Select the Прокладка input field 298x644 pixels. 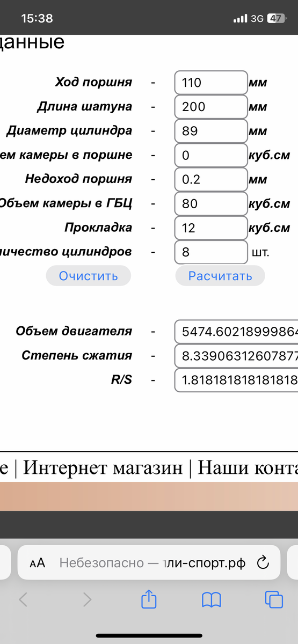click(x=211, y=228)
